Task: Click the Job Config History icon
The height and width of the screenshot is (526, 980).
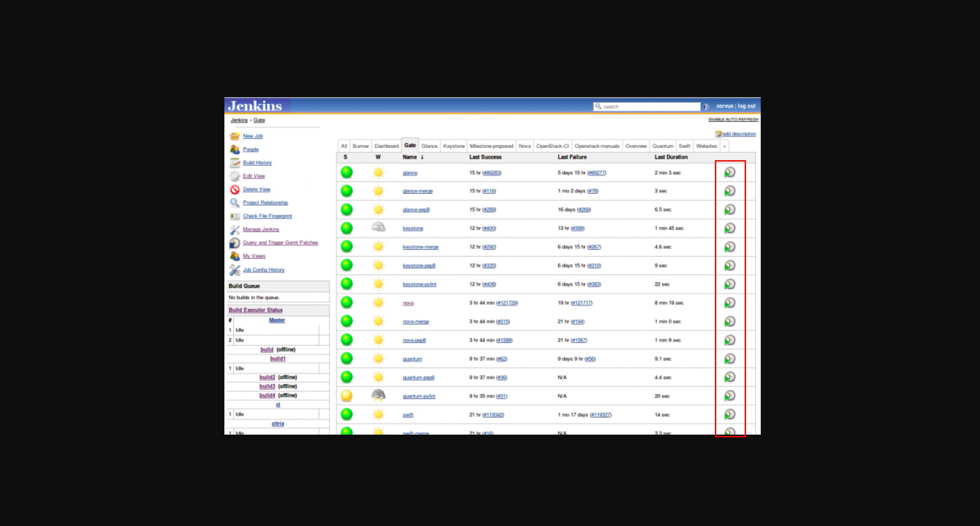Action: coord(235,270)
